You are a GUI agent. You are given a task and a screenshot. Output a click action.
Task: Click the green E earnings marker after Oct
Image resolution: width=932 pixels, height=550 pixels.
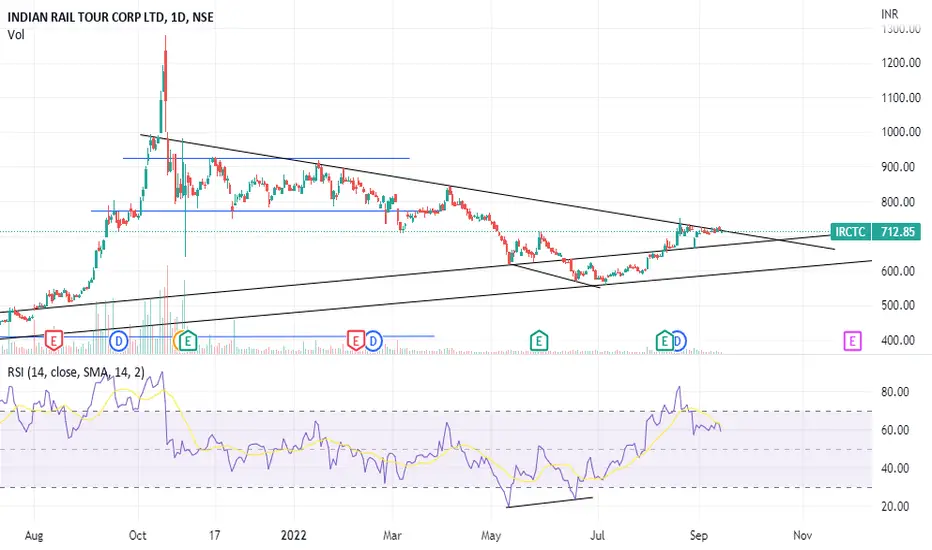pos(188,341)
